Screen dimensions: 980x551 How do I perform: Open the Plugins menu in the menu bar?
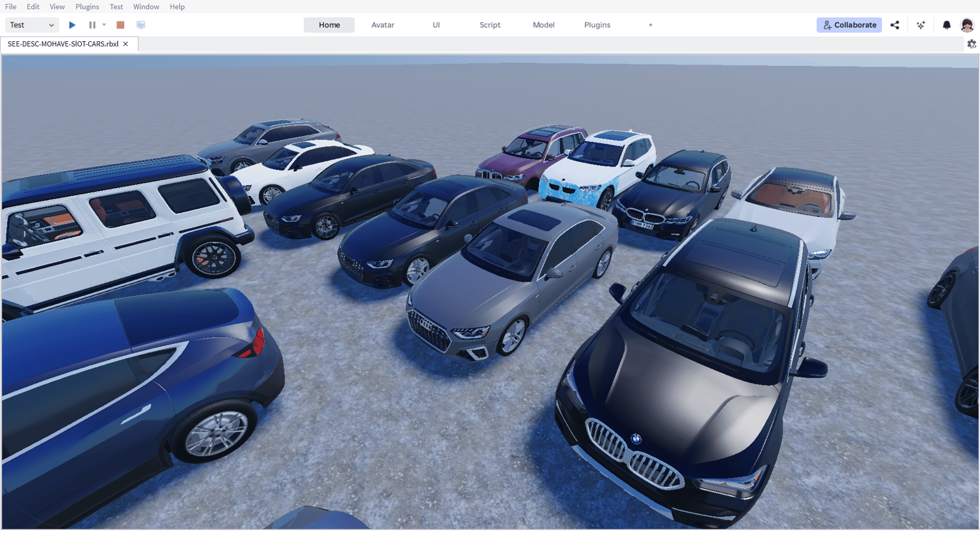pyautogui.click(x=88, y=7)
